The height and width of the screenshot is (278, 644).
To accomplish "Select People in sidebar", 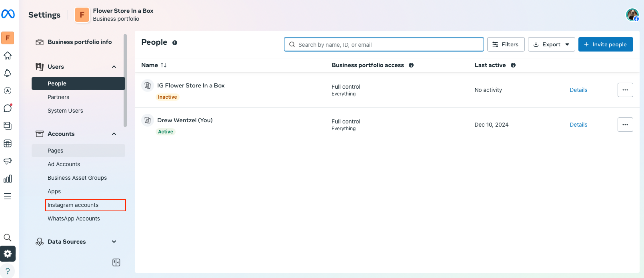I will point(78,83).
